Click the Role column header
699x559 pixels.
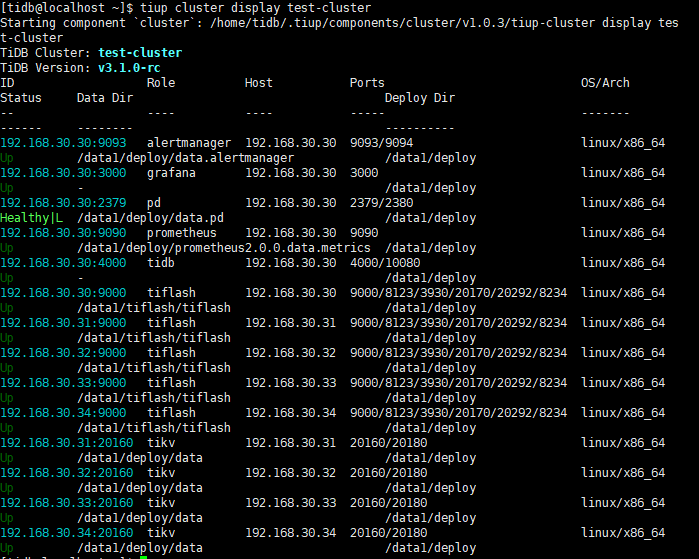tap(161, 83)
